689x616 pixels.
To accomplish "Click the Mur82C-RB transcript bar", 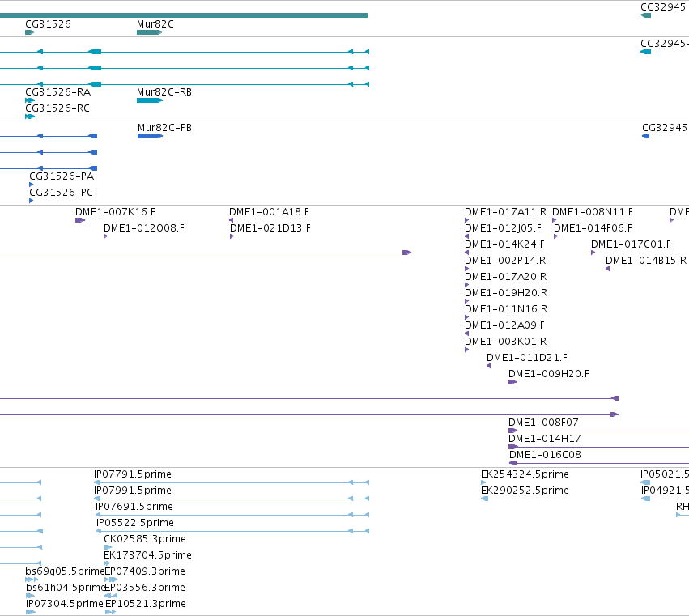I will click(x=150, y=100).
